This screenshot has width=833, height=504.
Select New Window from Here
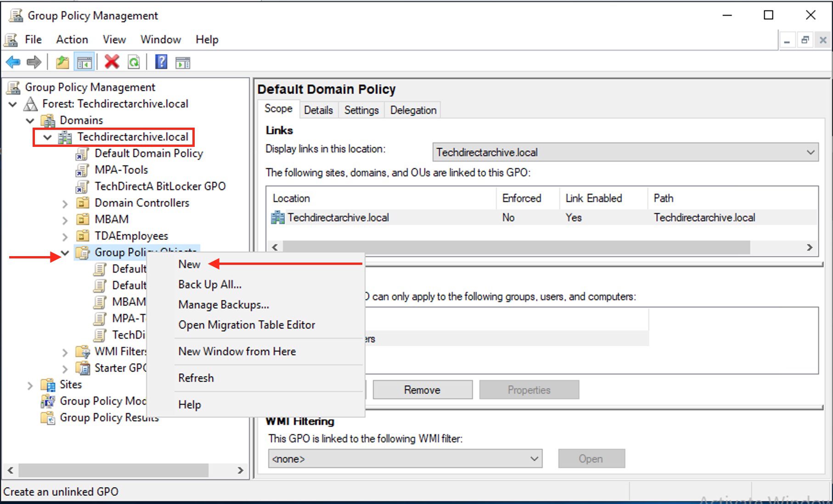237,352
